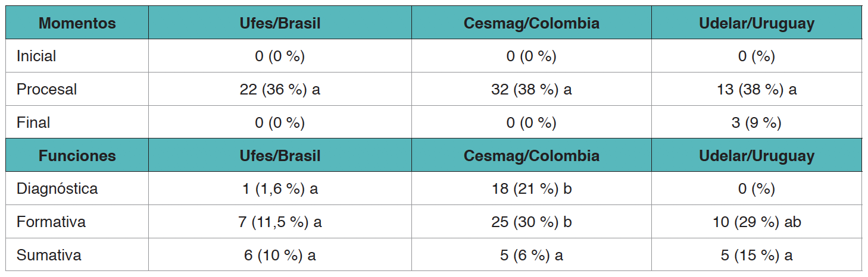Screen dimensions: 868x277
Task: Click the 3 (9 %) cell
Action: point(756,123)
